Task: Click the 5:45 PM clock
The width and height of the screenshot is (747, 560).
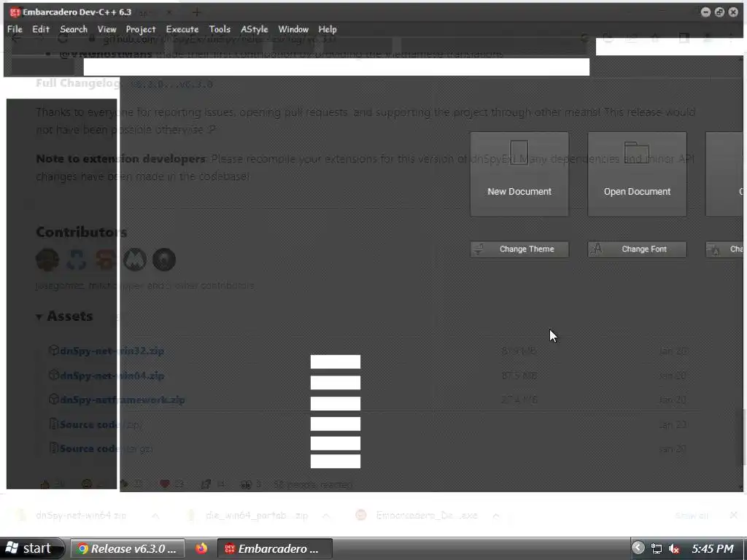Action: [x=713, y=548]
